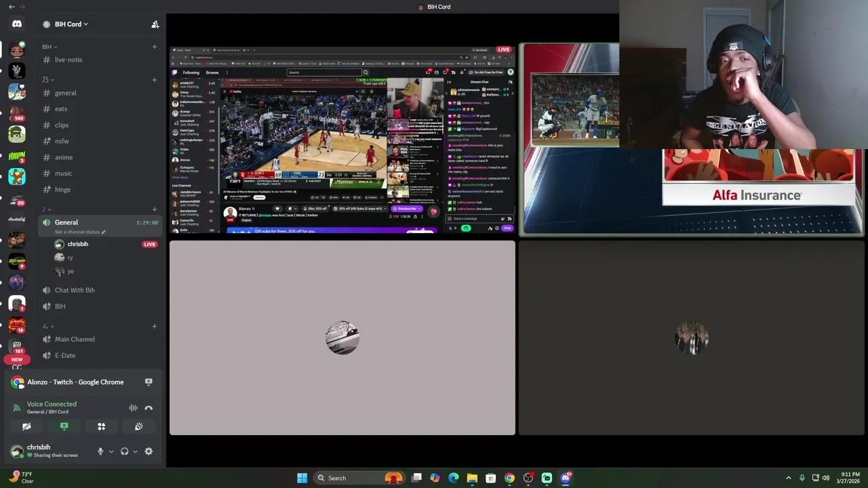Screen dimensions: 868x488
Task: Disconnect from voice with hang-up icon
Action: pyautogui.click(x=149, y=408)
